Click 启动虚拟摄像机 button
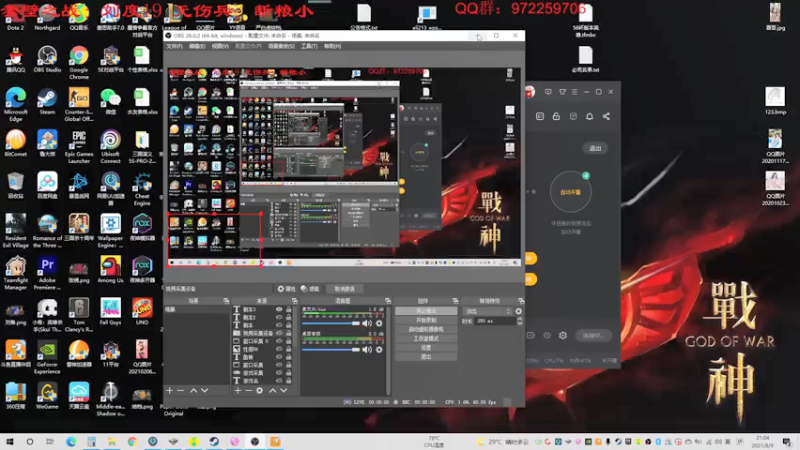This screenshot has height=450, width=800. click(426, 329)
